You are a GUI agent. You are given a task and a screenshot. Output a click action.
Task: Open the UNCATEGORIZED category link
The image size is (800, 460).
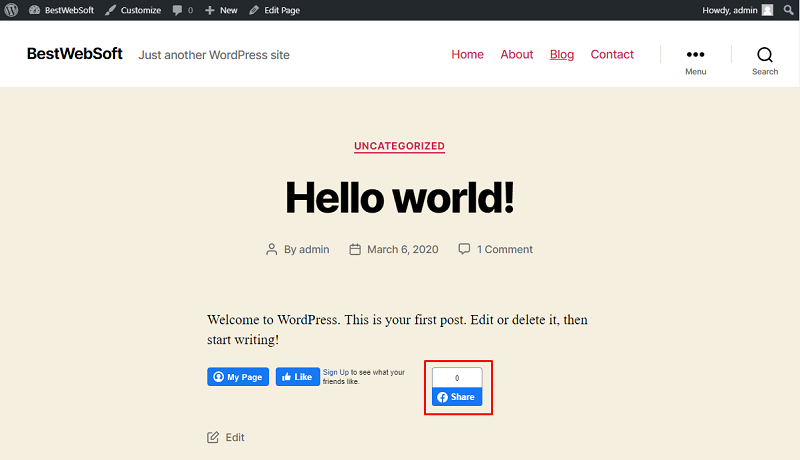click(399, 146)
